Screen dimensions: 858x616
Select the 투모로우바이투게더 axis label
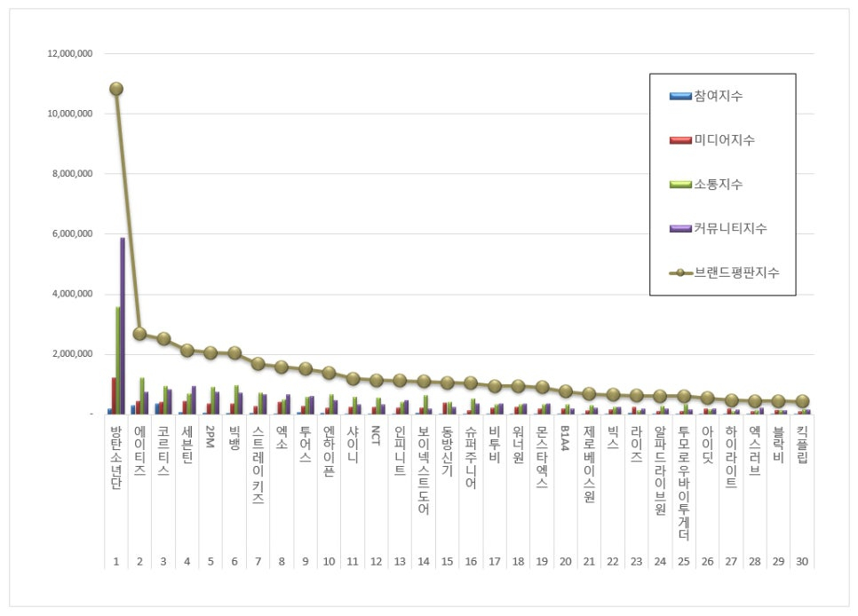(684, 483)
